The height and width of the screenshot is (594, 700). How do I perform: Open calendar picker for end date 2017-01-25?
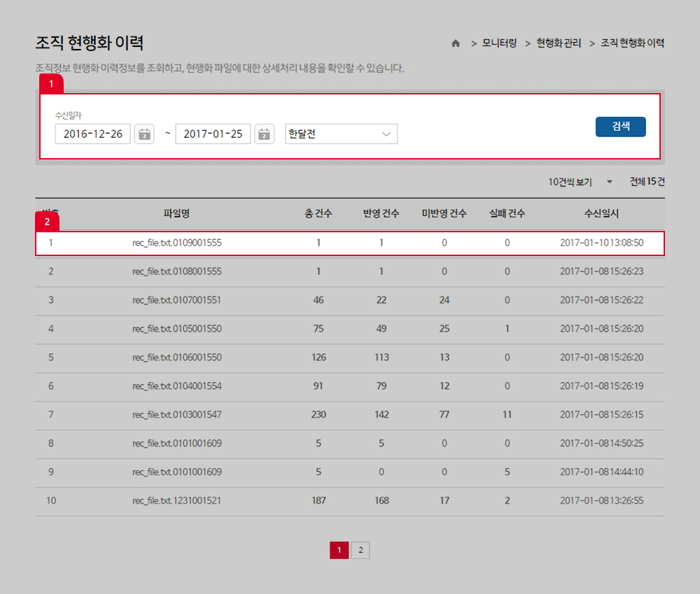pyautogui.click(x=265, y=134)
